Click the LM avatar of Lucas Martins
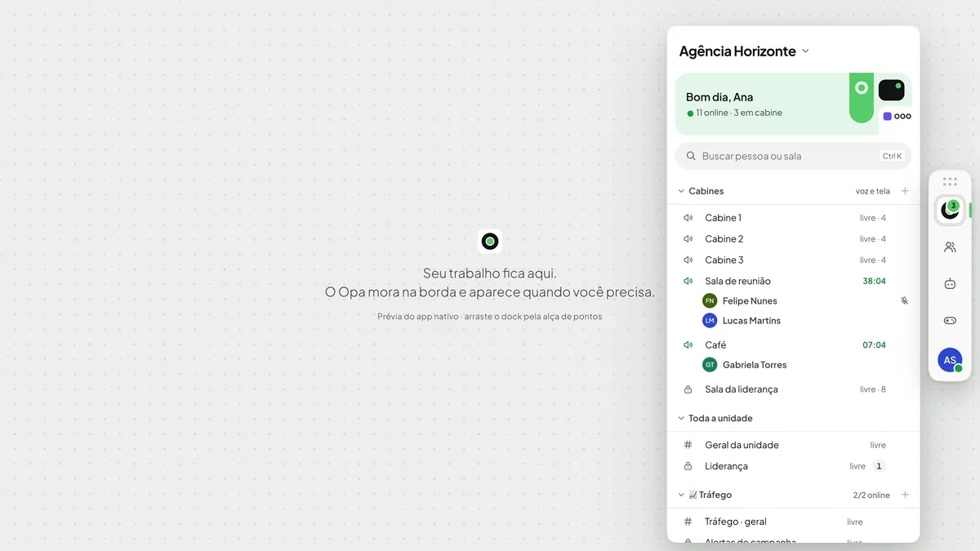Image resolution: width=980 pixels, height=551 pixels. tap(710, 321)
